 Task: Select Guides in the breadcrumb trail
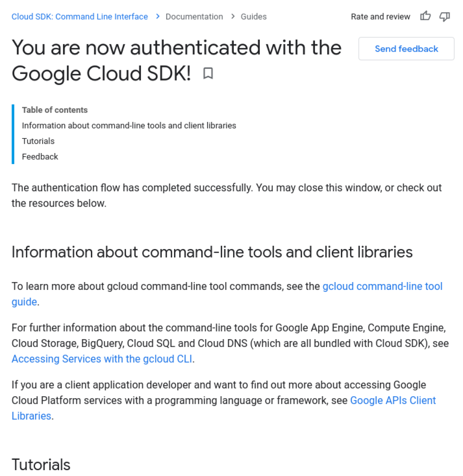click(253, 17)
